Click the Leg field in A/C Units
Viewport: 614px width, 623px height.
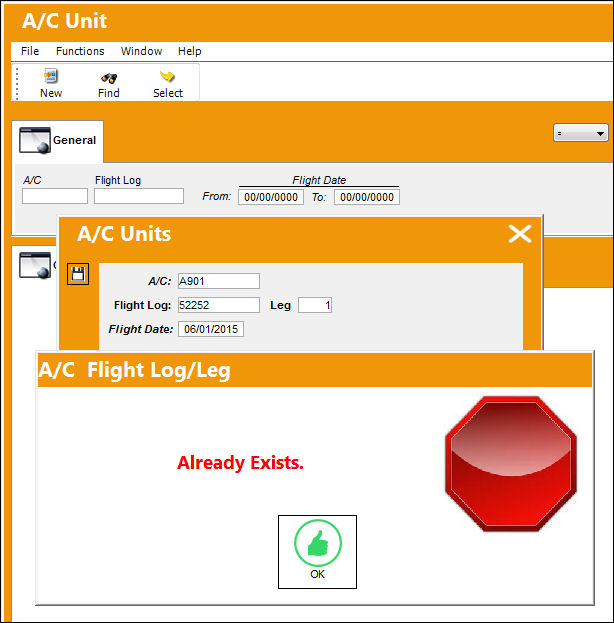point(315,305)
